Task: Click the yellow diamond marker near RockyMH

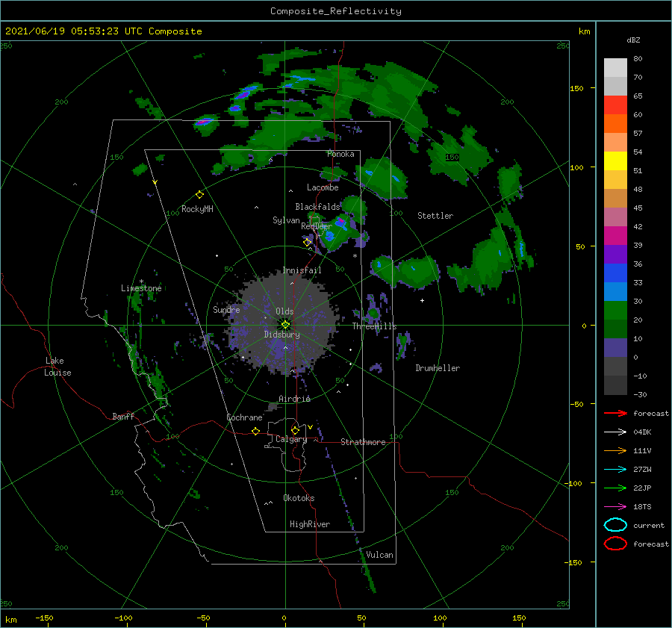Action: pos(199,195)
